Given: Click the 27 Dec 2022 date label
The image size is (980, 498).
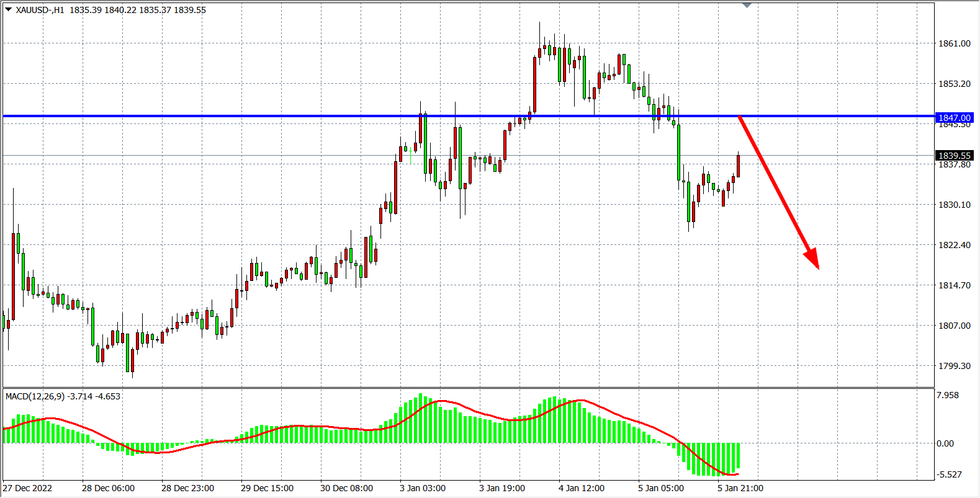Looking at the screenshot, I should (x=28, y=488).
